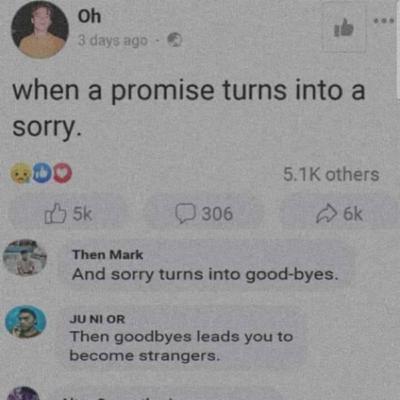This screenshot has height=400, width=400.
Task: Click the comment about good-byes
Action: pyautogui.click(x=205, y=275)
